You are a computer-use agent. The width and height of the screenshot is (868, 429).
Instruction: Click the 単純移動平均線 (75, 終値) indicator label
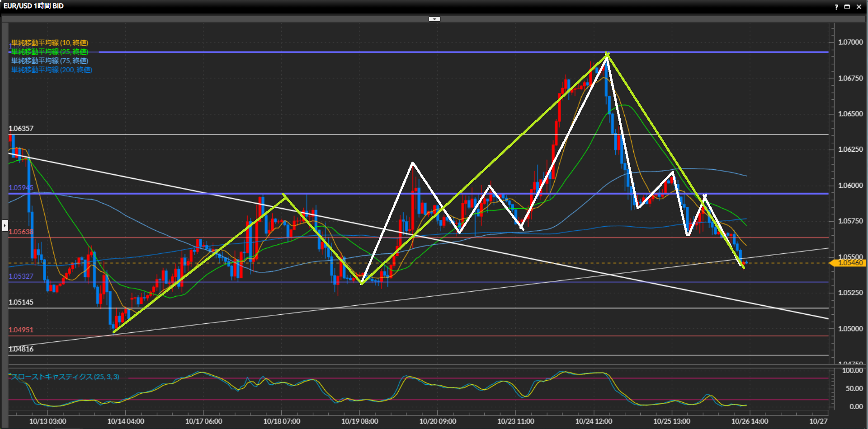point(50,61)
